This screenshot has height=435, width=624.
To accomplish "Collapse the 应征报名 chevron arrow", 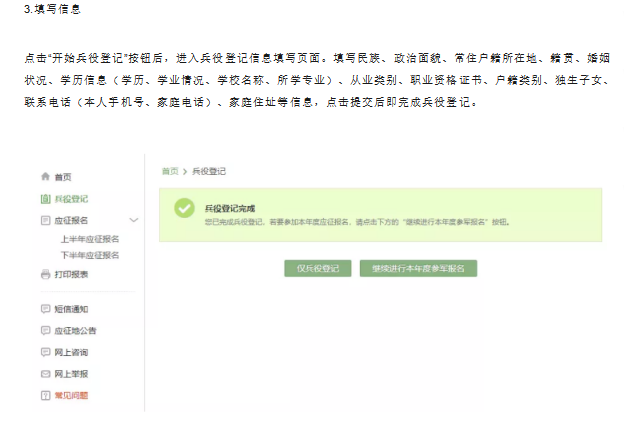I will (133, 219).
